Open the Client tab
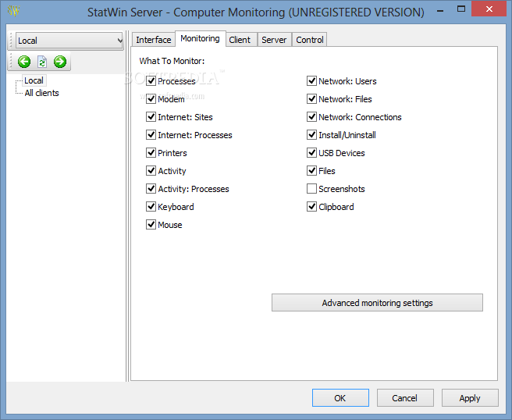512x420 pixels. pyautogui.click(x=240, y=40)
